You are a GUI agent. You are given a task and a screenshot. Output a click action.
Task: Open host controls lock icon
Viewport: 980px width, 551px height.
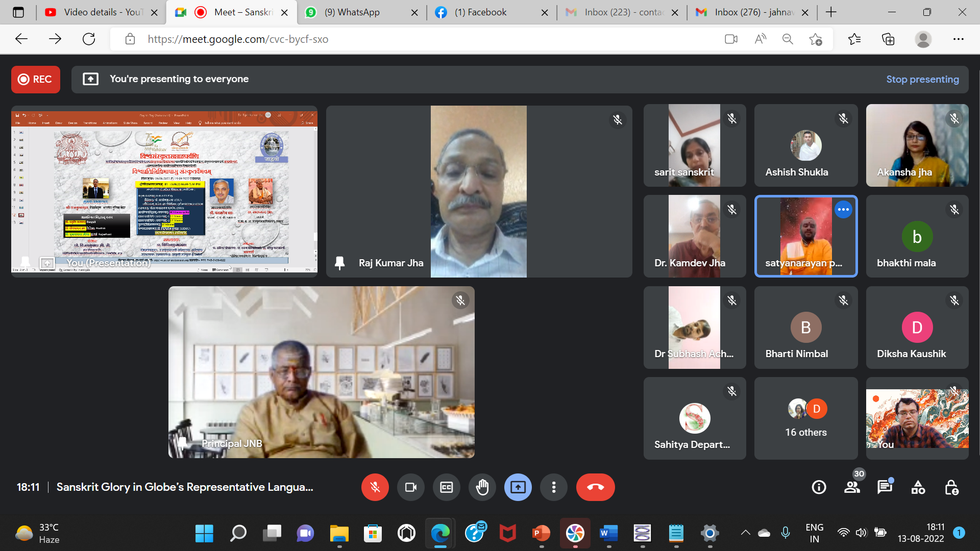pyautogui.click(x=951, y=487)
